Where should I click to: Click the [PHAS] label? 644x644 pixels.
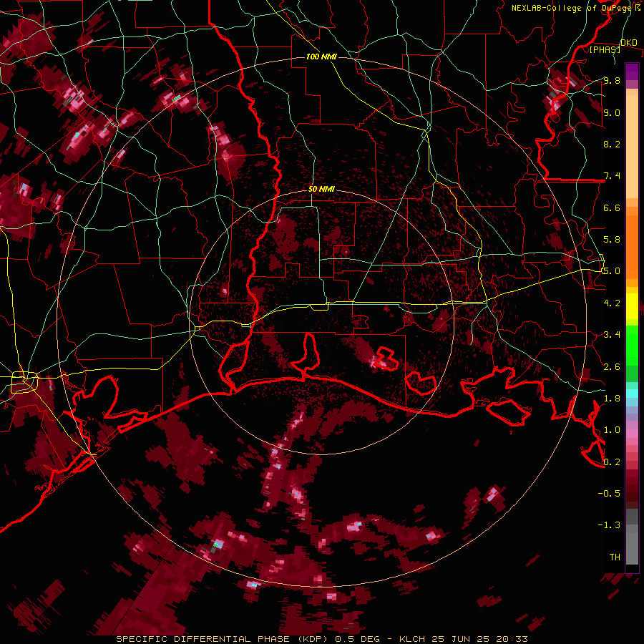pos(605,49)
